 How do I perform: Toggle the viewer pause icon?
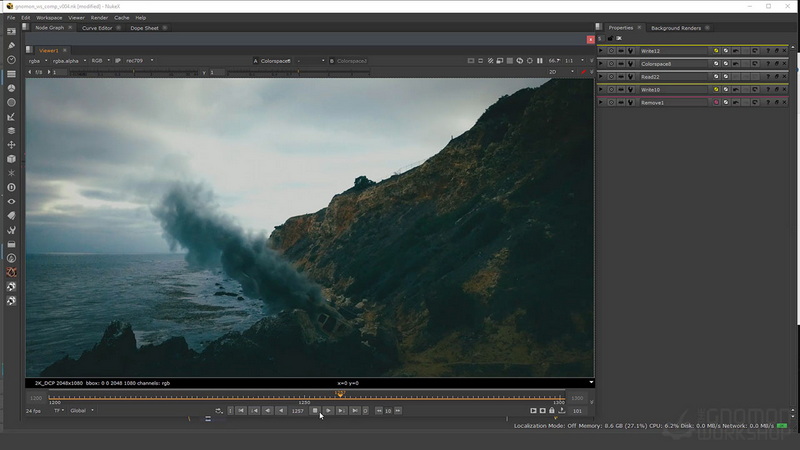pyautogui.click(x=540, y=61)
